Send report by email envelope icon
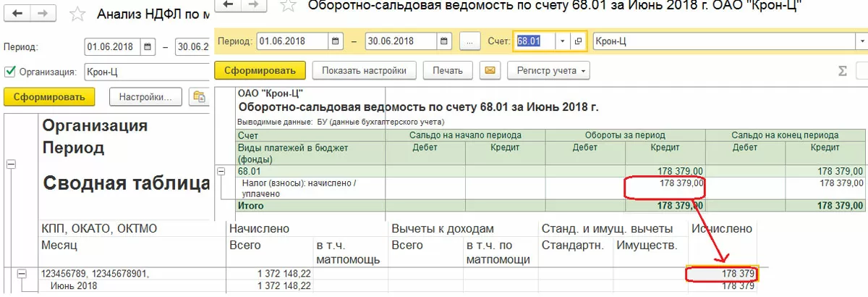The height and width of the screenshot is (297, 868). (x=490, y=70)
